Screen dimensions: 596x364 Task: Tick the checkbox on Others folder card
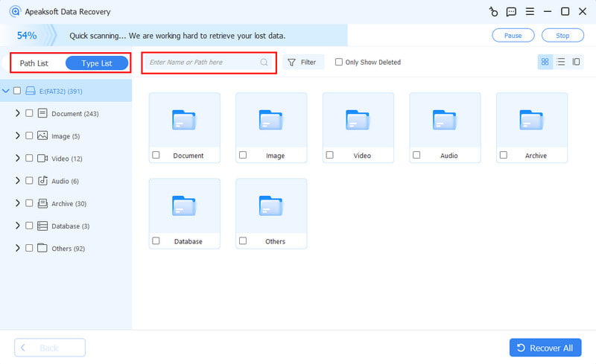243,240
